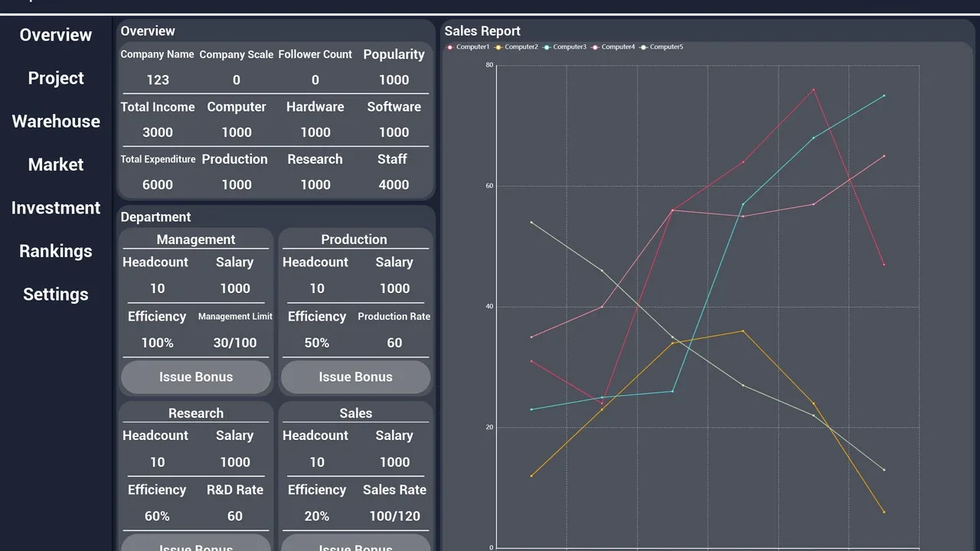View the Rankings page
The height and width of the screenshot is (551, 980).
(x=56, y=251)
